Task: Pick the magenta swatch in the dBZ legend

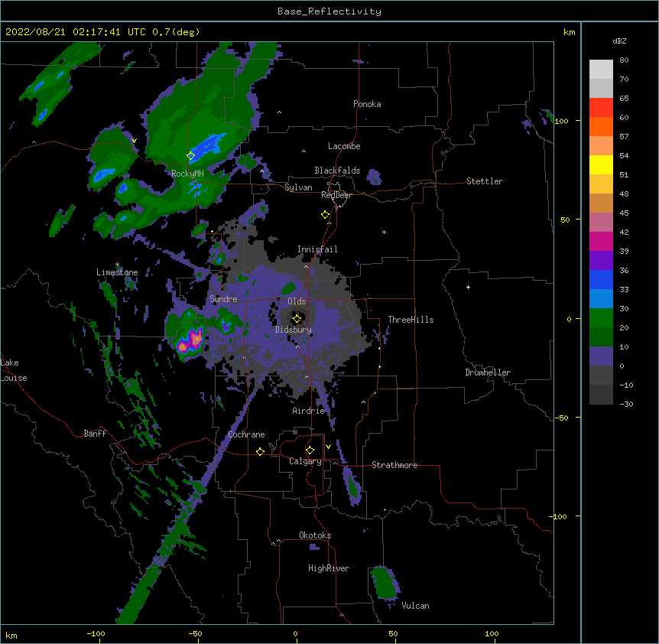Action: pos(601,241)
